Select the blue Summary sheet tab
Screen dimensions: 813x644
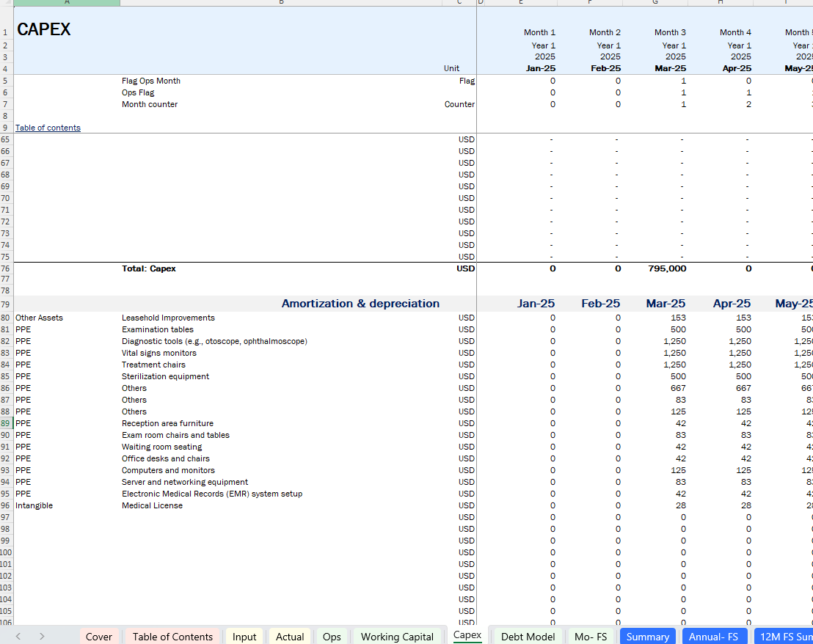click(x=647, y=636)
